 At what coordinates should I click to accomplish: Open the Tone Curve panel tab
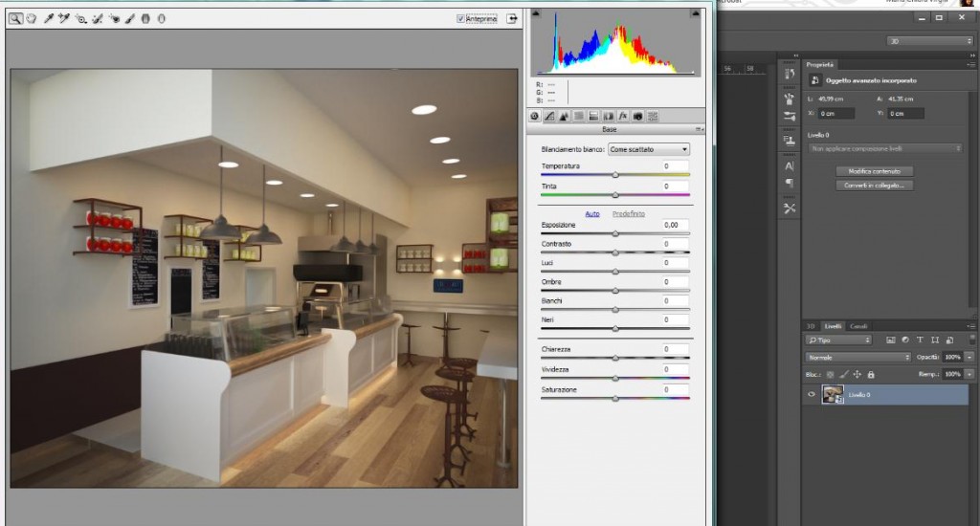(x=549, y=116)
